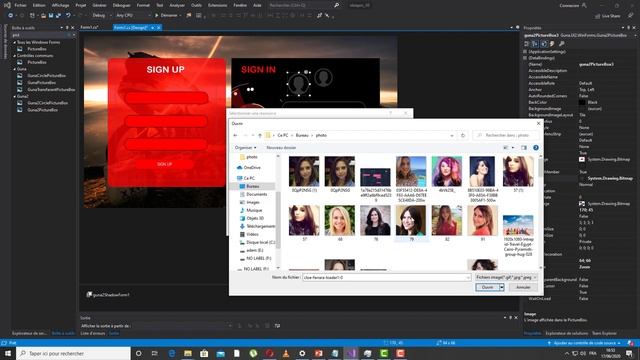Open the file dialog help icon

[536, 147]
